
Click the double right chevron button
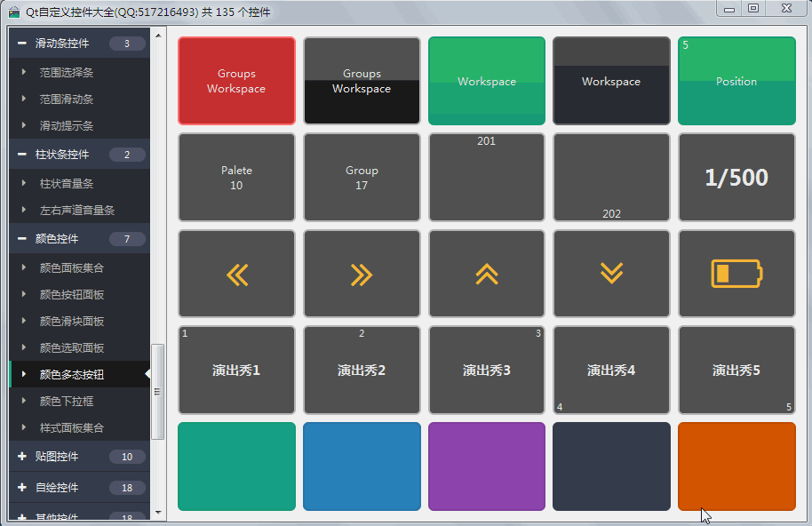[x=362, y=274]
